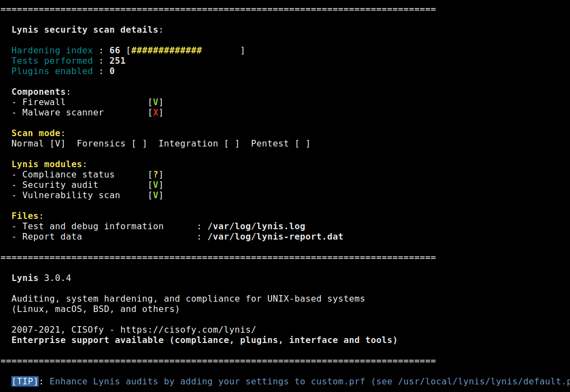The height and width of the screenshot is (392, 570).
Task: Click the Compliance status question mark indicator
Action: [156, 175]
